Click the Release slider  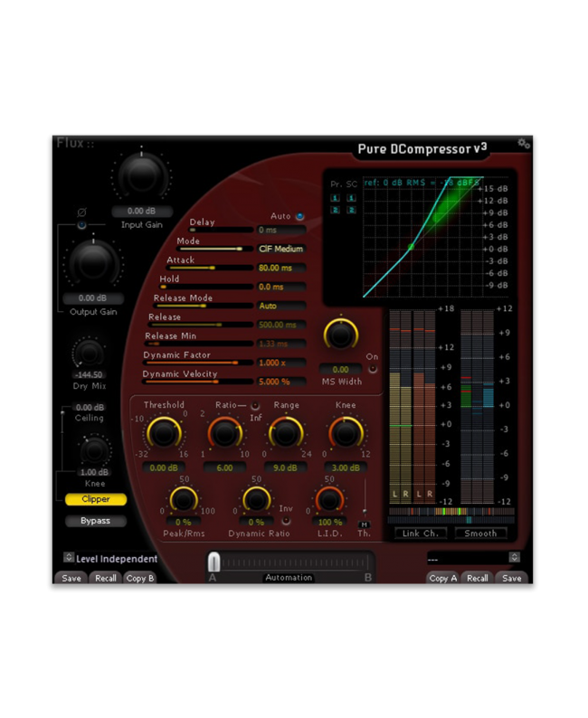click(200, 325)
